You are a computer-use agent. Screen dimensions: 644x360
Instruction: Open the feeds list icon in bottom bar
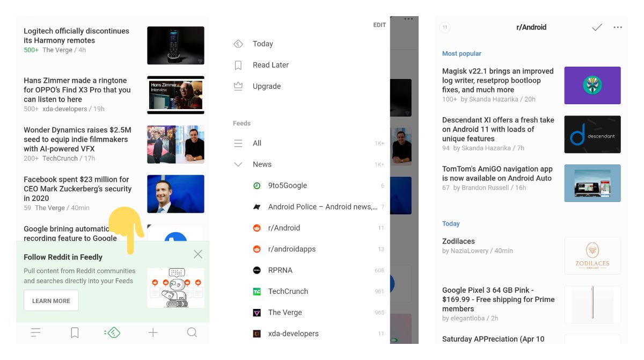(35, 332)
